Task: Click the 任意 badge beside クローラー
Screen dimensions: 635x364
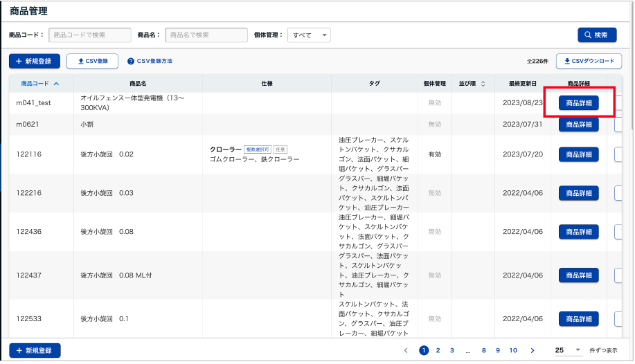Action: pos(280,149)
